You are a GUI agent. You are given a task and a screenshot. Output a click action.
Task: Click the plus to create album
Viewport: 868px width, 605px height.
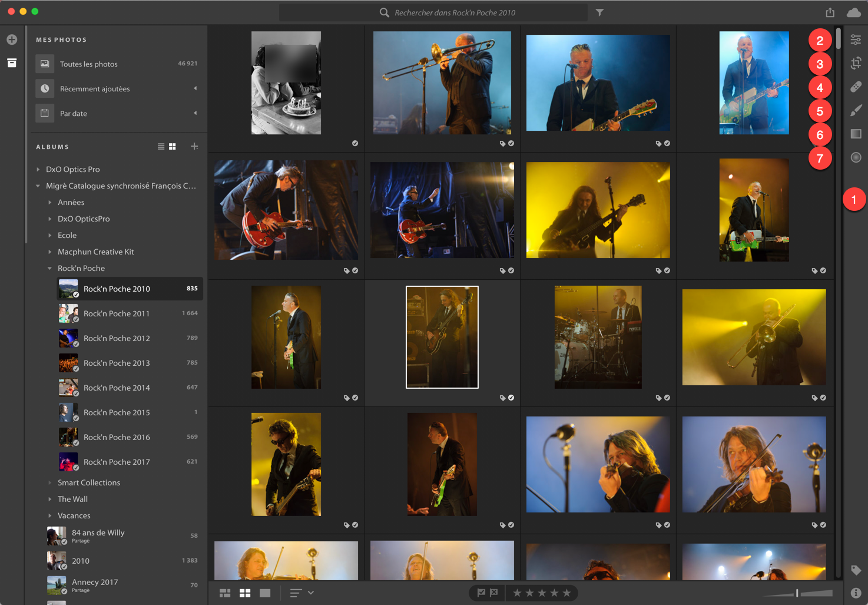[x=194, y=146]
